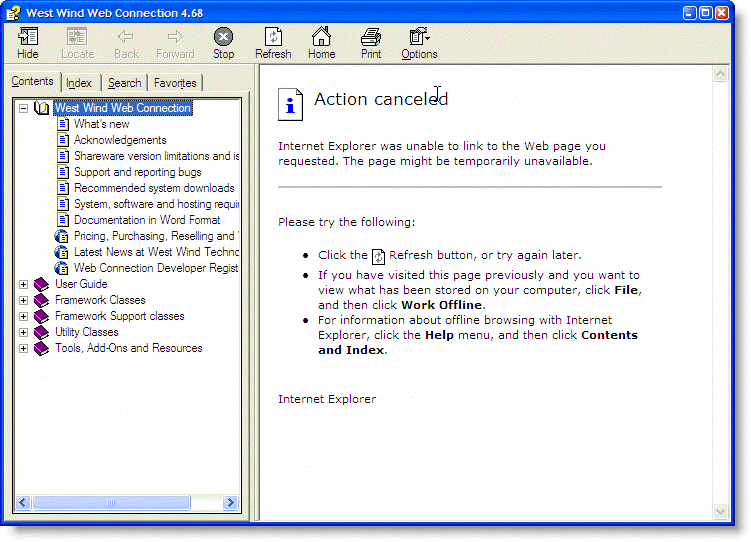
Task: Open the Favorites tab
Action: point(175,83)
